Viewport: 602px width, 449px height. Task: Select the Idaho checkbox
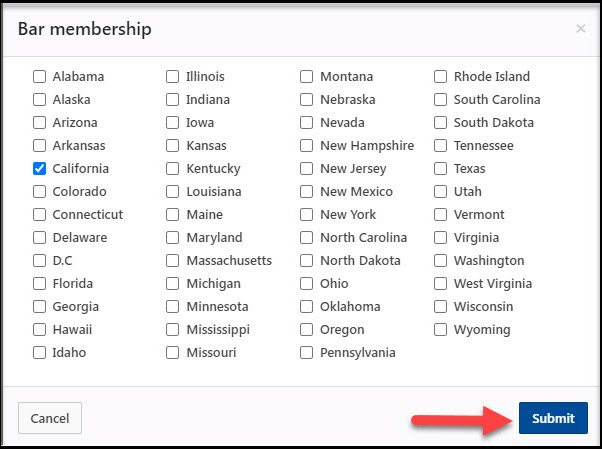click(x=40, y=353)
